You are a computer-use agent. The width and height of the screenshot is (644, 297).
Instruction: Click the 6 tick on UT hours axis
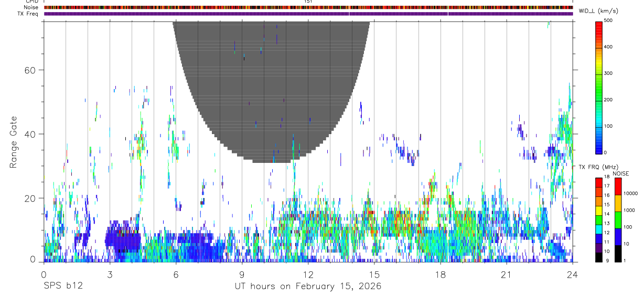(176, 274)
